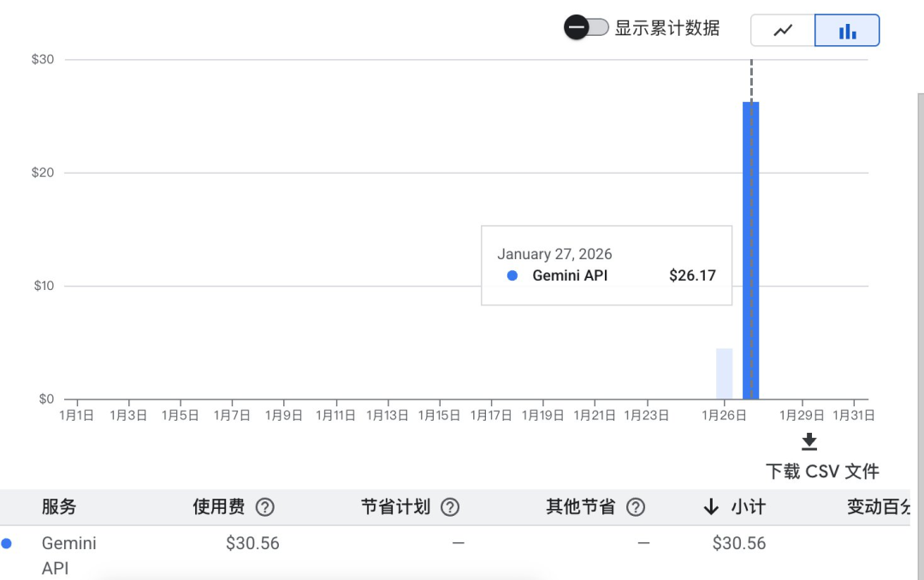Click the 变动百分比 column header
The image size is (924, 580).
pyautogui.click(x=879, y=507)
